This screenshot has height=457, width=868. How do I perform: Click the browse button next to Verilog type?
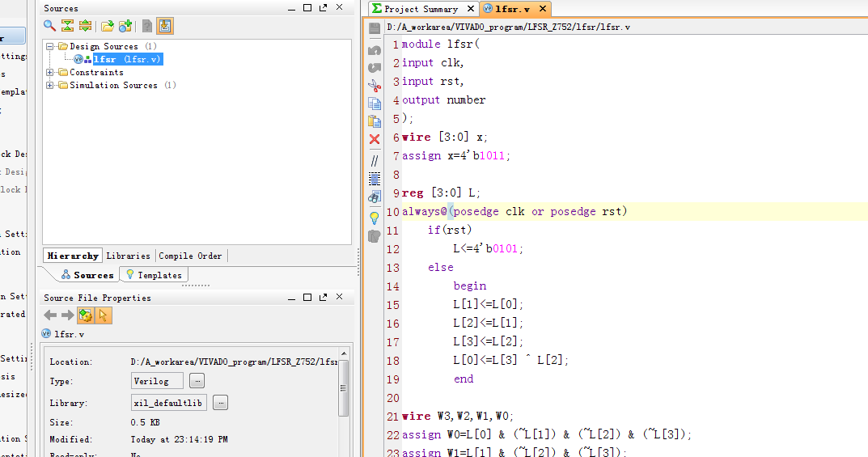coord(197,381)
